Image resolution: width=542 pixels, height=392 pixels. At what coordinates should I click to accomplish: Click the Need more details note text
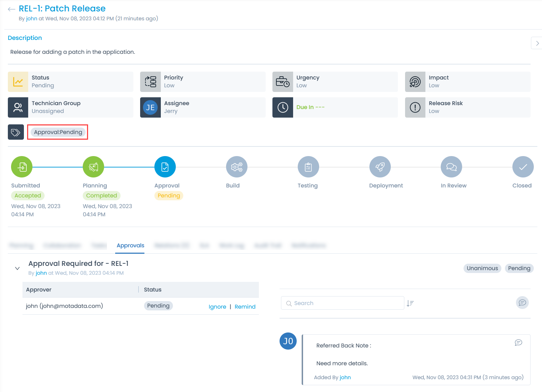pos(342,363)
